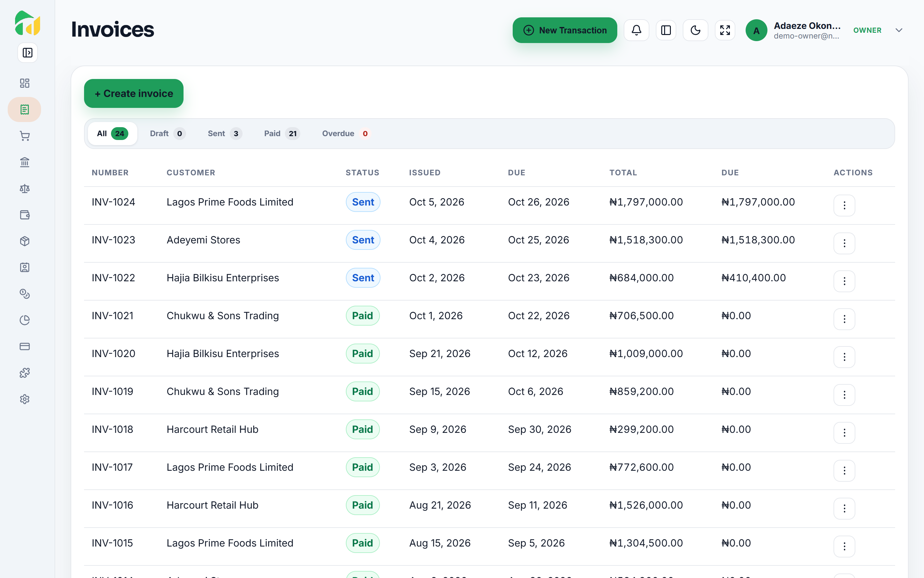Screen dimensions: 924x578
Task: Open the box package icon in sidebar
Action: coord(25,241)
